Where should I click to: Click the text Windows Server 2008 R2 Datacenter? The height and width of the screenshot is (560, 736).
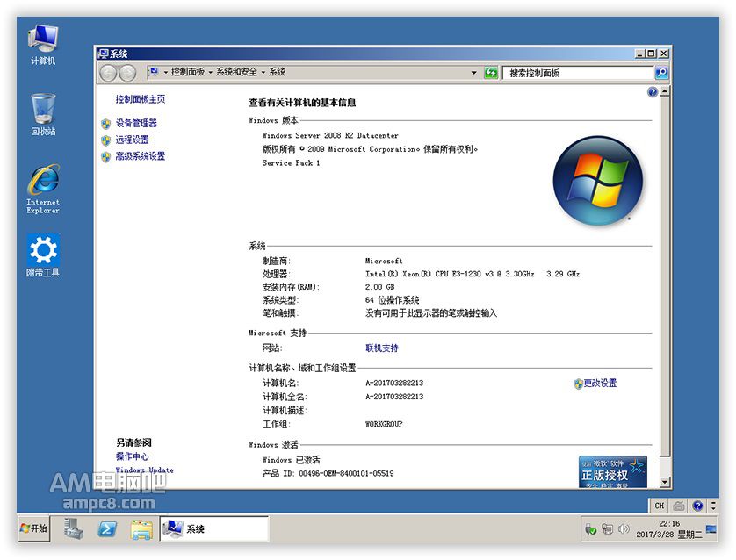[x=330, y=135]
